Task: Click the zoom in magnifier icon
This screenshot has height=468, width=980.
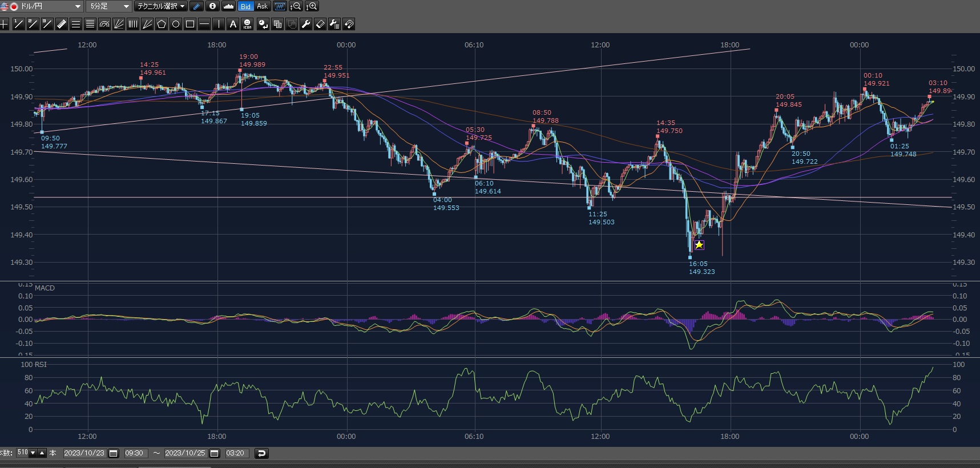Action: pos(312,6)
